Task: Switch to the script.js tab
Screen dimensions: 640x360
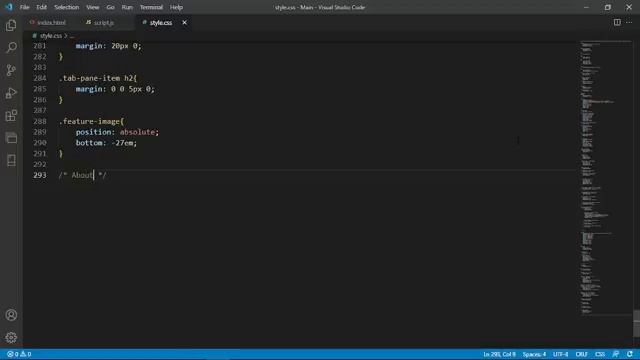Action: pyautogui.click(x=104, y=22)
